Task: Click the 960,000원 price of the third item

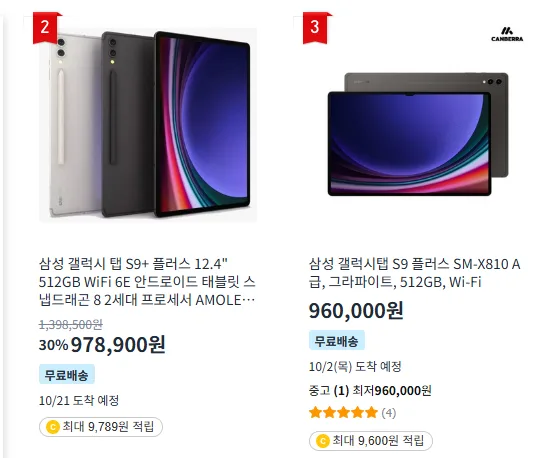Action: [356, 311]
